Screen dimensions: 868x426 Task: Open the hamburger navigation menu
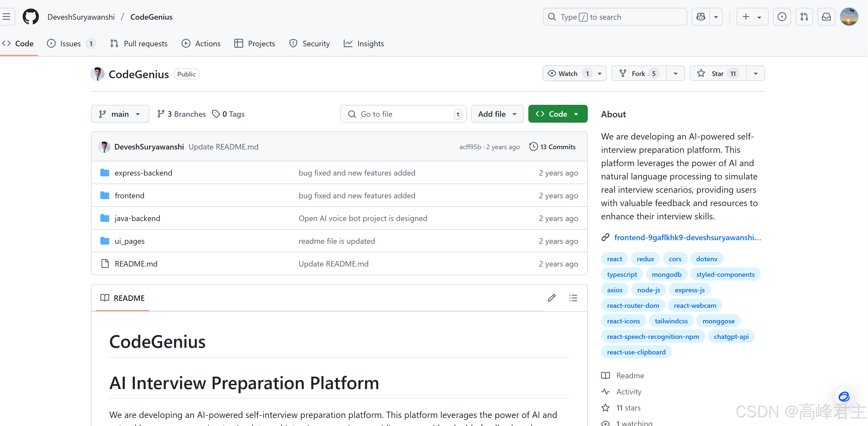click(x=6, y=17)
